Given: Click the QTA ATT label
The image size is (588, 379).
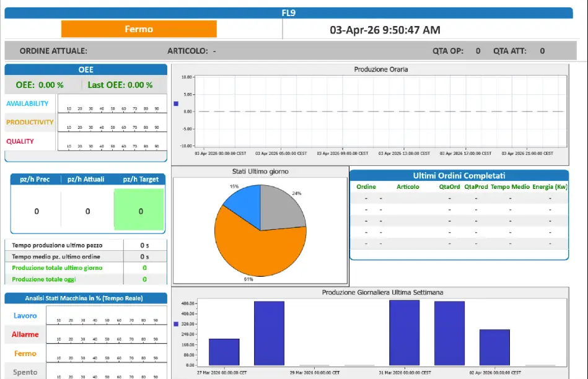Looking at the screenshot, I should (510, 51).
